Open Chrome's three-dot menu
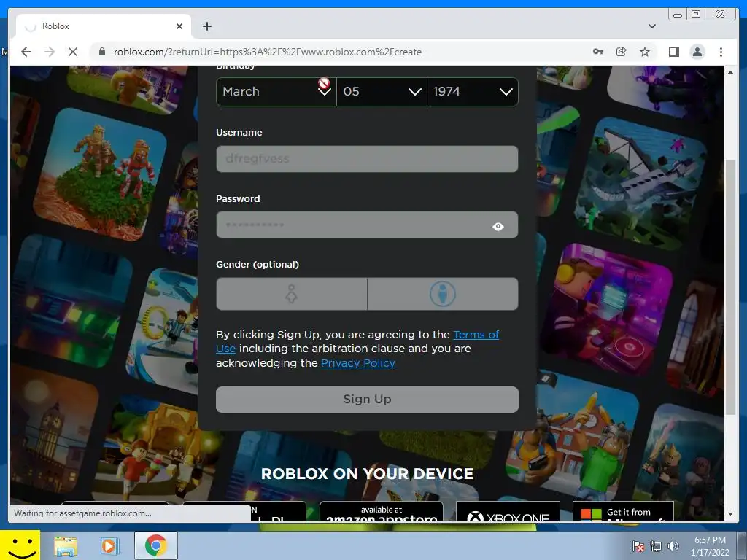 pos(721,52)
